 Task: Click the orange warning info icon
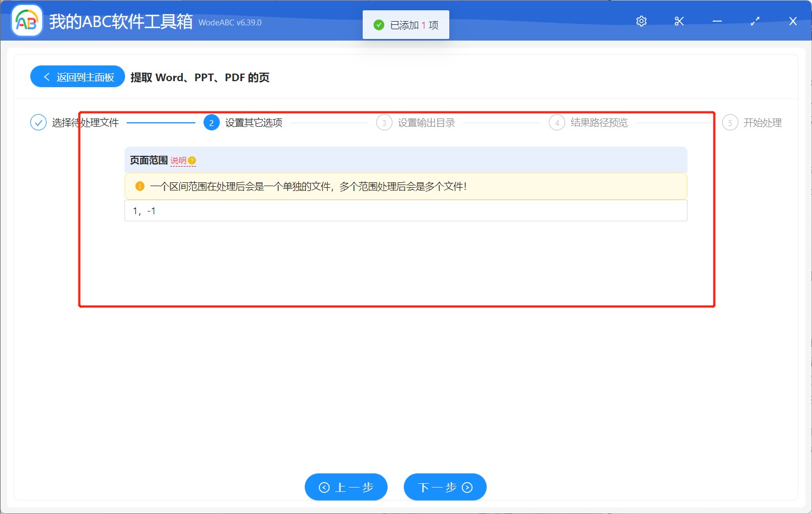click(140, 186)
